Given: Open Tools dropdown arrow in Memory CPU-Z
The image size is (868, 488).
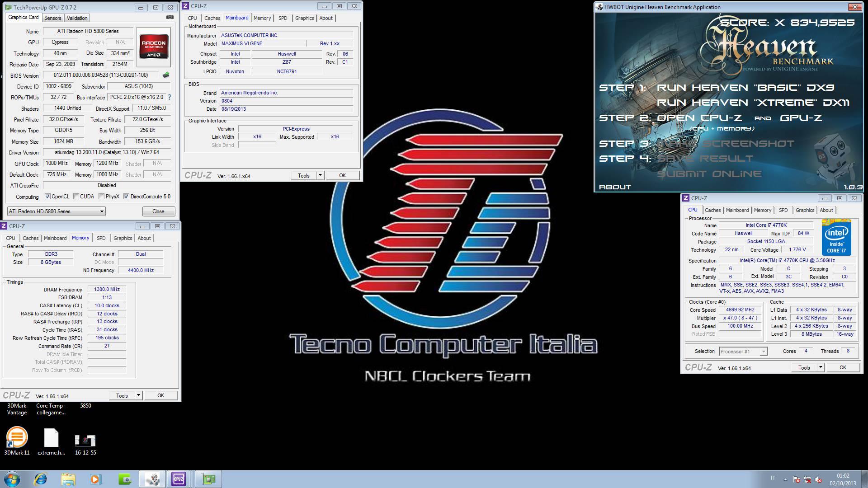Looking at the screenshot, I should [139, 395].
